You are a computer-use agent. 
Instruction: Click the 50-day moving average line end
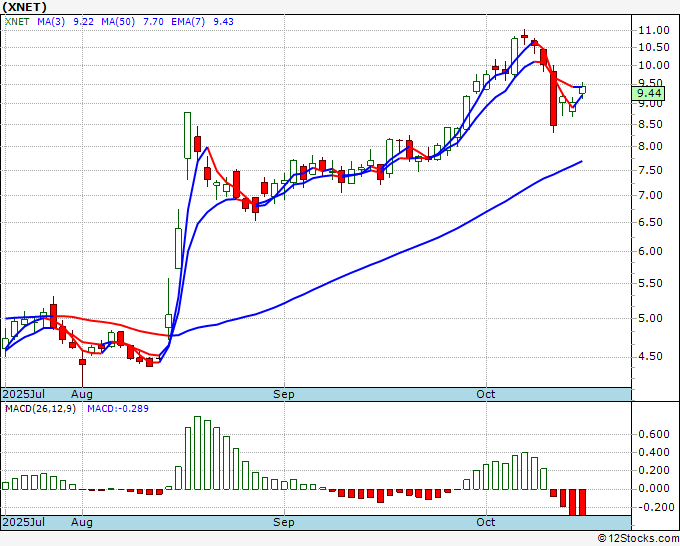pos(581,162)
